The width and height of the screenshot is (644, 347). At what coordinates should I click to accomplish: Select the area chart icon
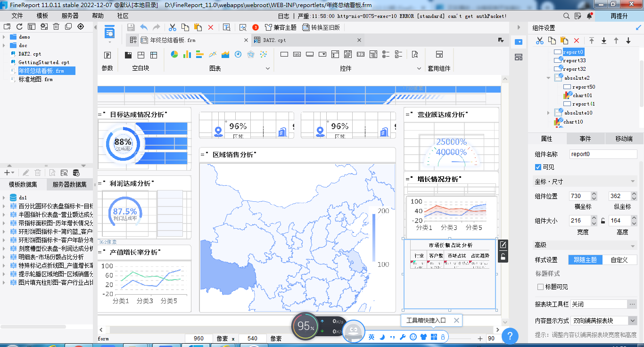point(225,55)
